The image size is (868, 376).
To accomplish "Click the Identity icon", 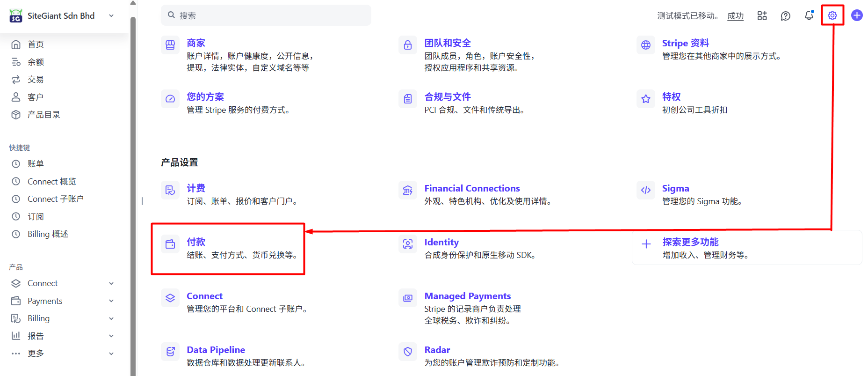I will click(408, 244).
